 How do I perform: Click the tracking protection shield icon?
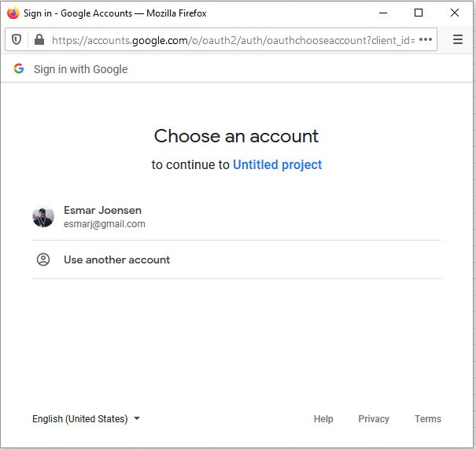point(17,39)
